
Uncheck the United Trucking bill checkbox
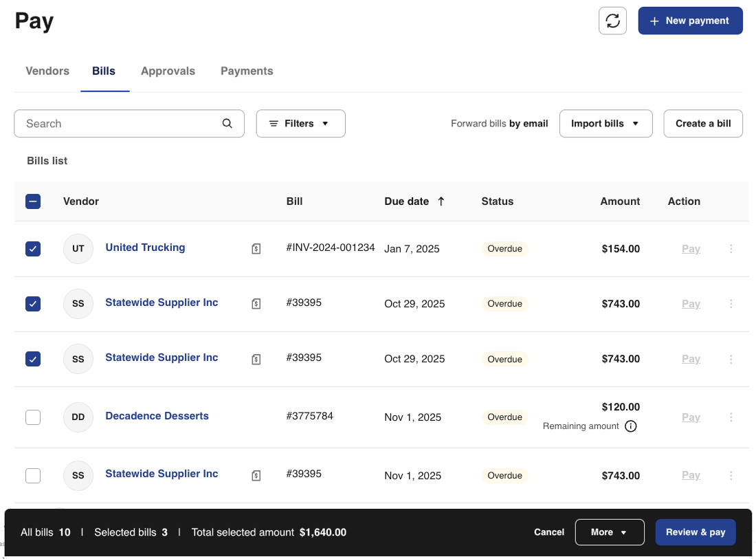(33, 249)
